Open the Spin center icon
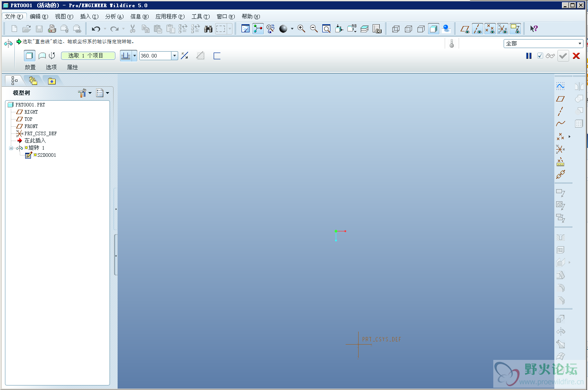The width and height of the screenshot is (588, 390). (x=258, y=29)
